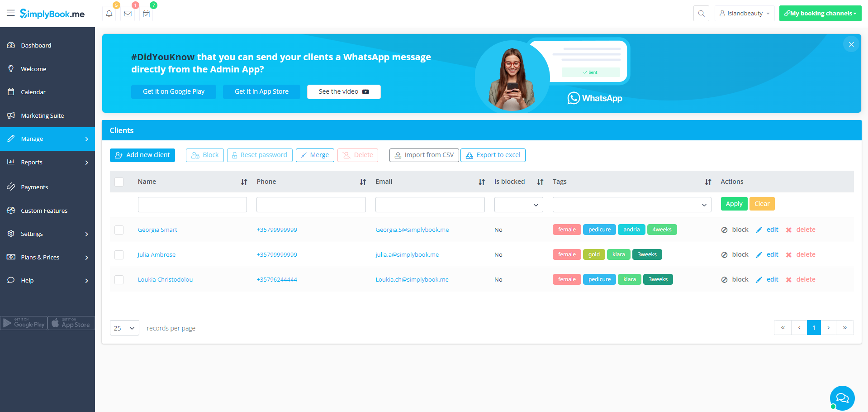868x412 pixels.
Task: Open Welcome in sidebar
Action: pos(47,69)
